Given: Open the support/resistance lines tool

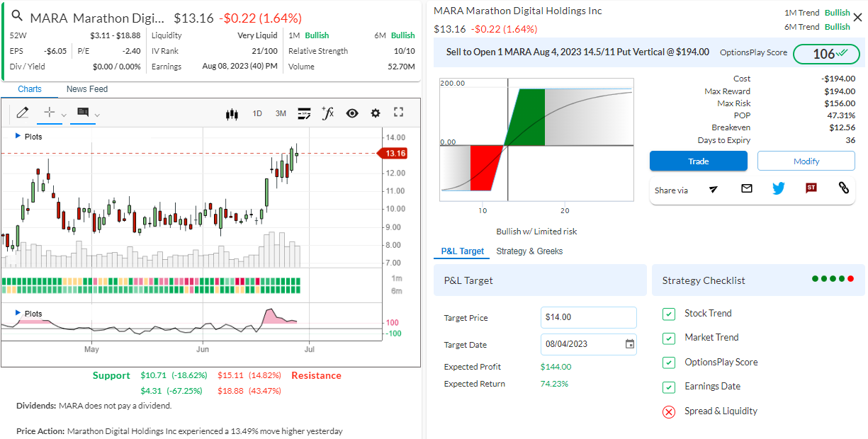Looking at the screenshot, I should (x=304, y=113).
